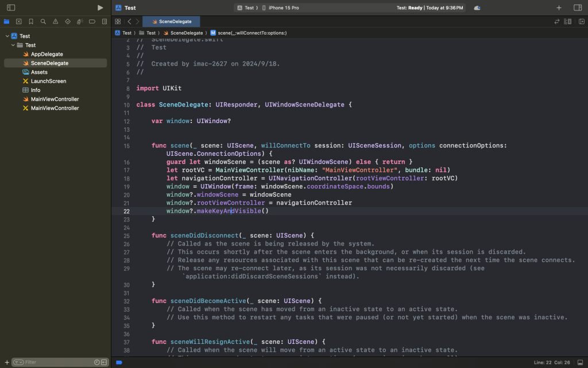588x368 pixels.
Task: Click sceneWillResignActive function name
Action: click(x=210, y=342)
